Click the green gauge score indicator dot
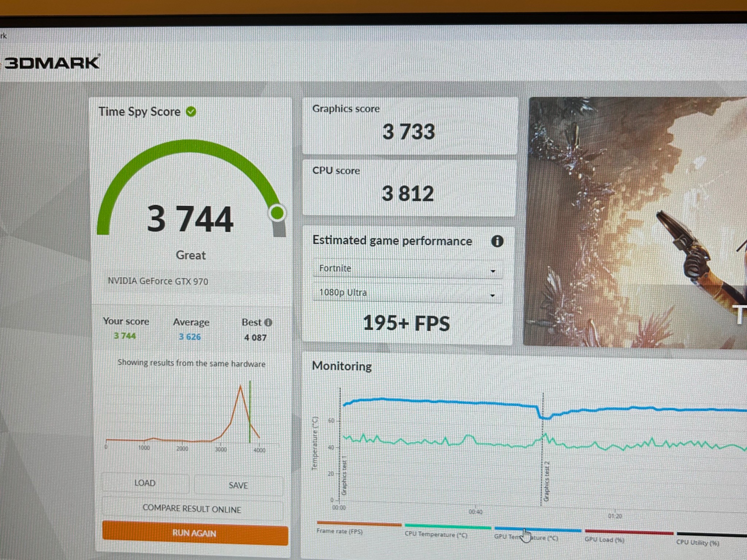This screenshot has height=560, width=747. coord(277,213)
